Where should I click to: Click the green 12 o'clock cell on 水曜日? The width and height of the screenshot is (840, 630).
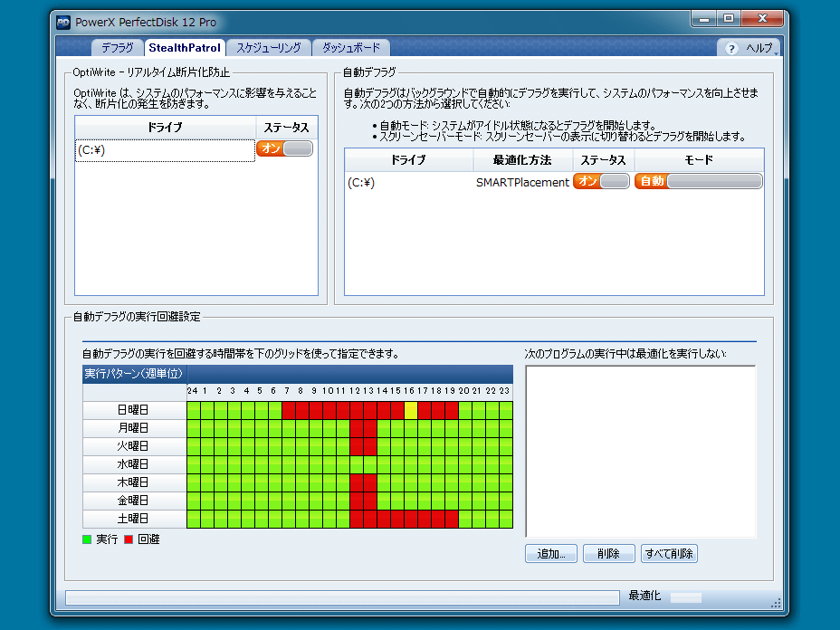(357, 464)
